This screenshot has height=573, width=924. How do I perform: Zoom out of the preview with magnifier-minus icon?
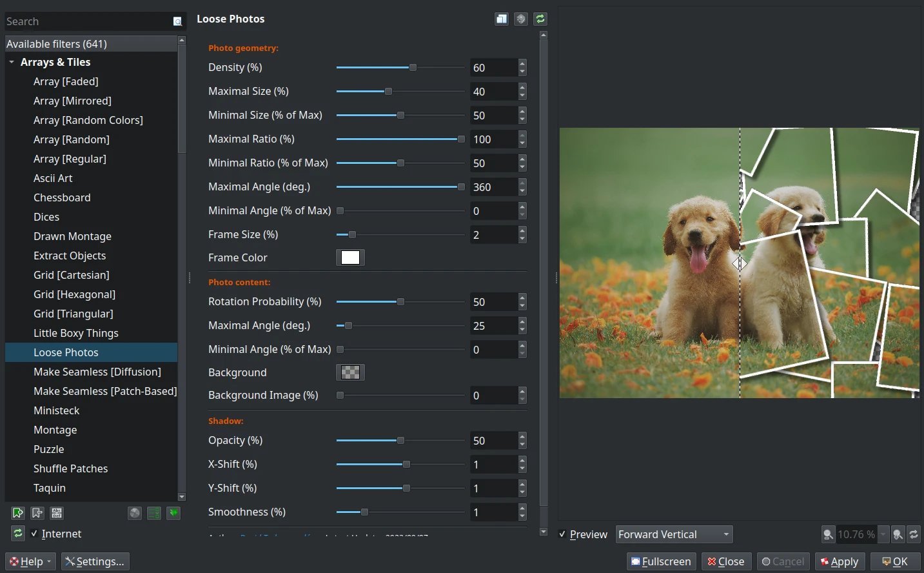click(828, 534)
